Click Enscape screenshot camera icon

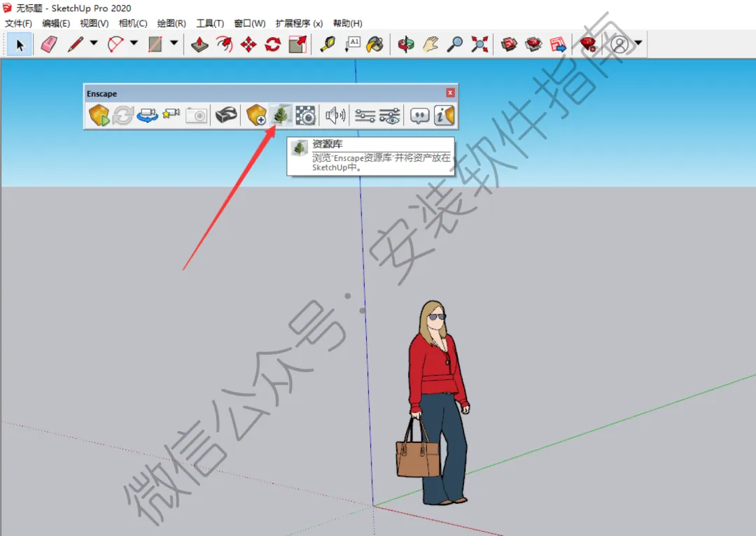[x=196, y=115]
